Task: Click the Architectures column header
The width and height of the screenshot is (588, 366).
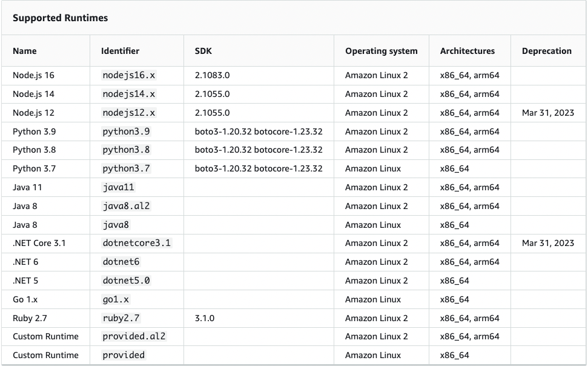Action: pos(467,51)
